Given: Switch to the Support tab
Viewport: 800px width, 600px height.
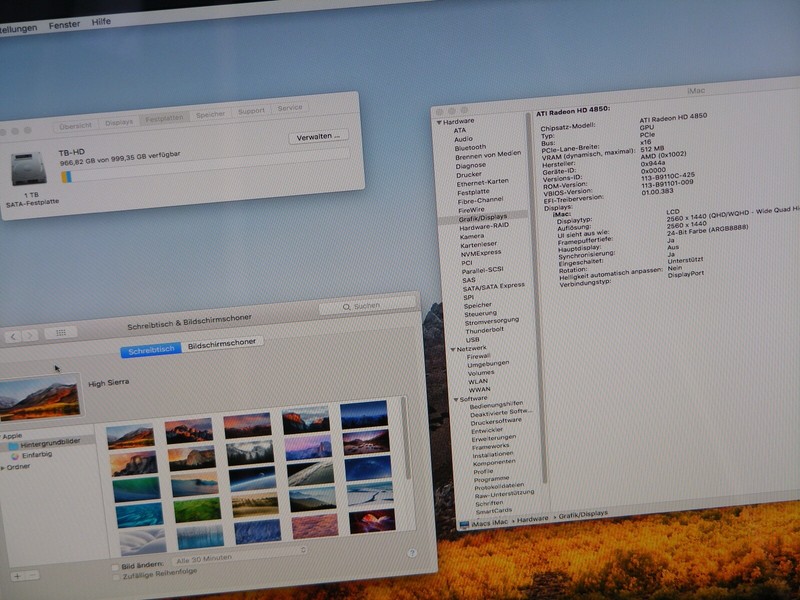Looking at the screenshot, I should coord(251,111).
